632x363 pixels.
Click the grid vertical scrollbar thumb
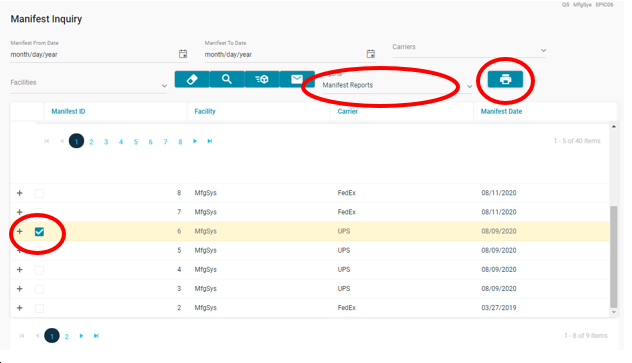[x=613, y=257]
